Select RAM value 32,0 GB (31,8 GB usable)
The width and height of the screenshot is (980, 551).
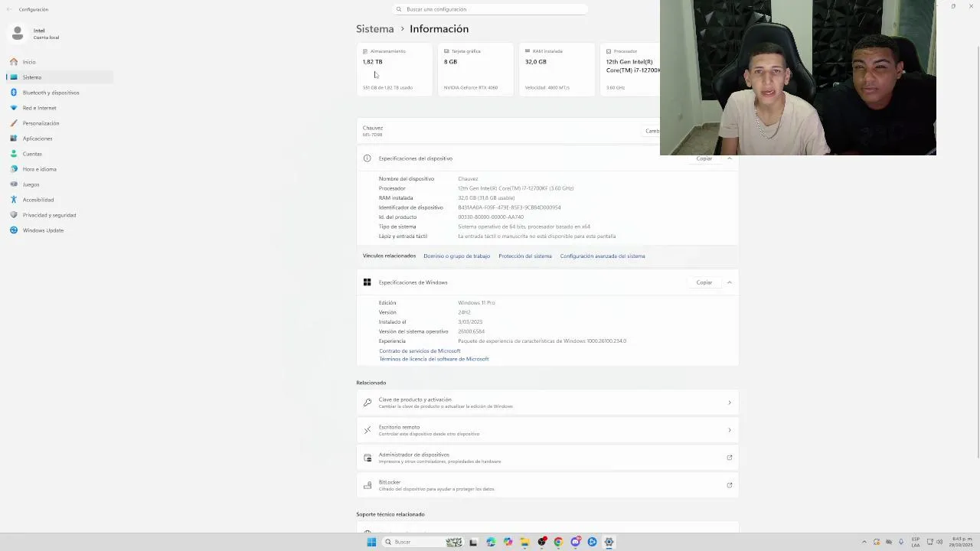486,198
